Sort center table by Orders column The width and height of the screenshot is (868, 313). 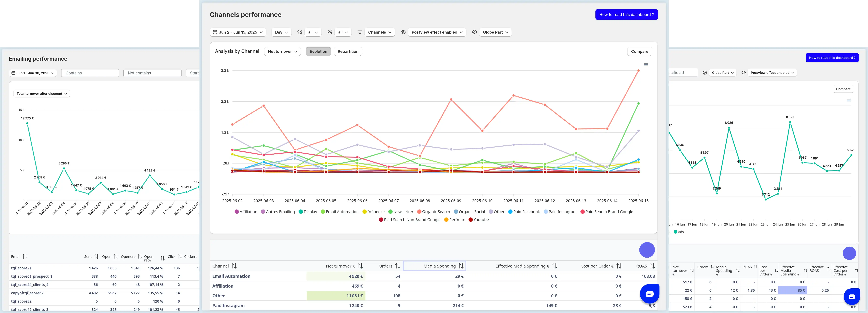[398, 266]
